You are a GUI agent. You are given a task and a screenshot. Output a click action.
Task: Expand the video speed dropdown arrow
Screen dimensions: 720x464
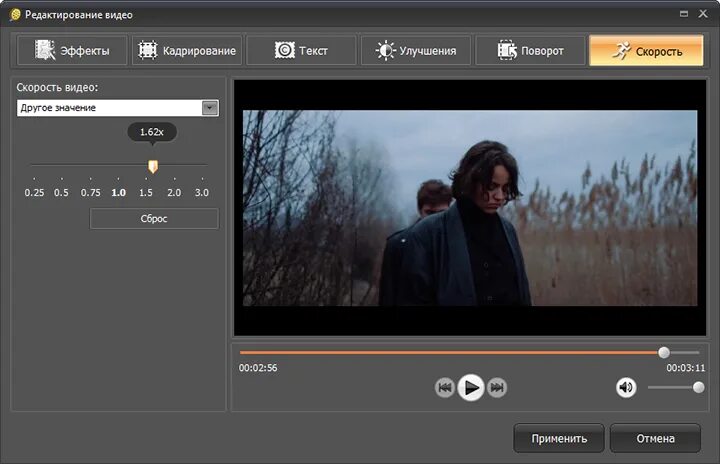click(210, 108)
